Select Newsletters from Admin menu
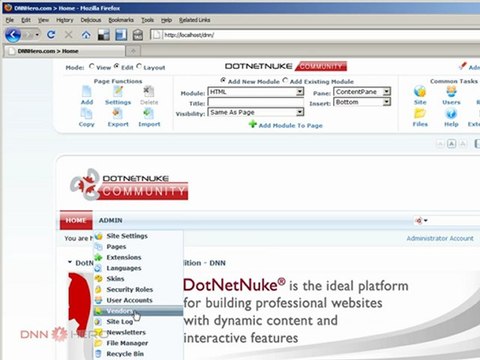 (x=138, y=332)
